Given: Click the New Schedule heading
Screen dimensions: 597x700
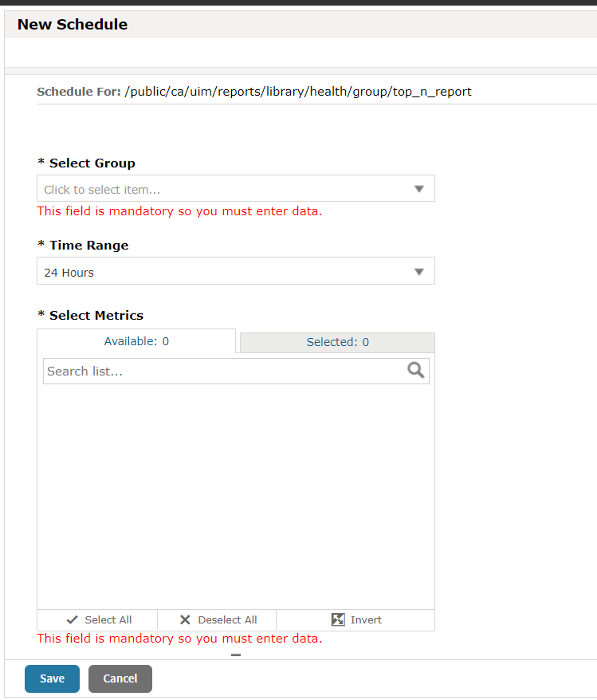Looking at the screenshot, I should click(73, 24).
